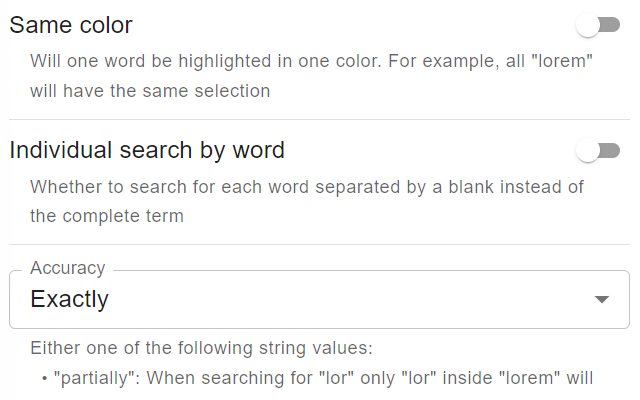Toggle Individual search by word switch
The image size is (640, 400).
598,151
